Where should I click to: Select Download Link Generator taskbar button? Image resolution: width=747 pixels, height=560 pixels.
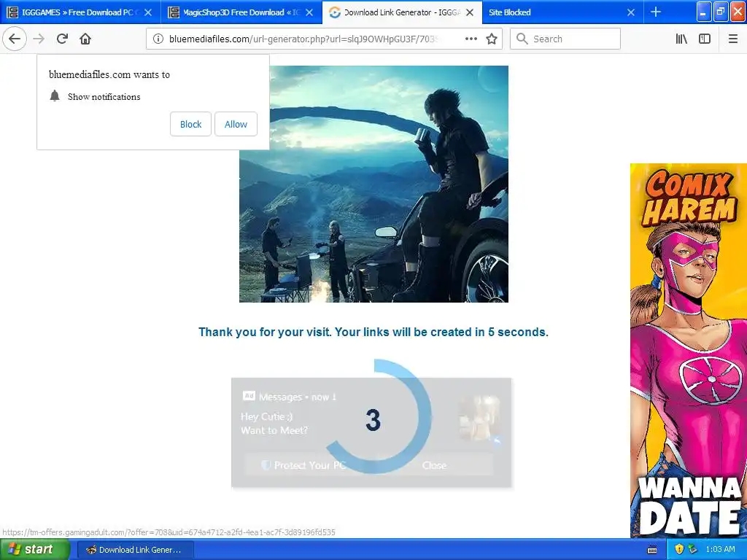[x=135, y=550]
